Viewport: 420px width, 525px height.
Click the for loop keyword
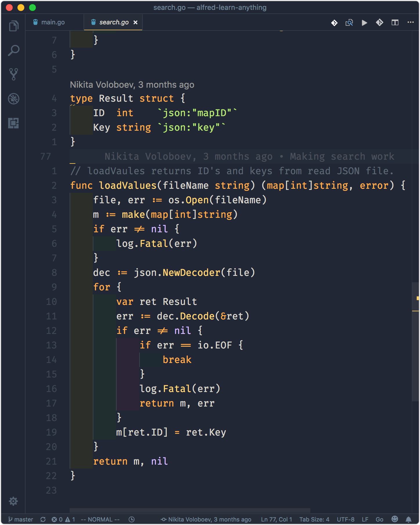[102, 287]
